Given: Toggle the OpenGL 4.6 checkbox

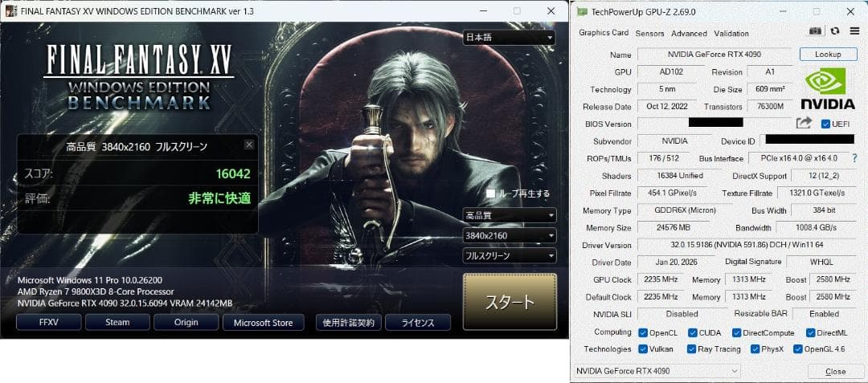Looking at the screenshot, I should click(x=798, y=348).
